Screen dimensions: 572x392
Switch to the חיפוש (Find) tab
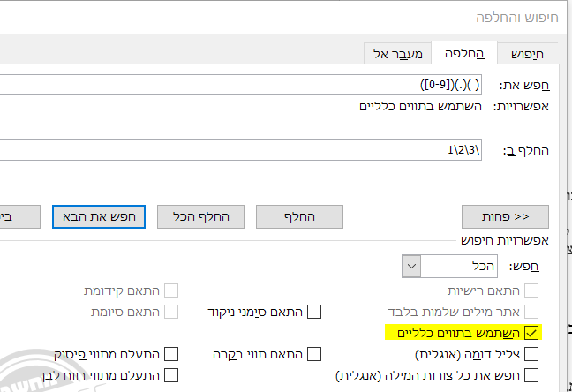tap(528, 54)
